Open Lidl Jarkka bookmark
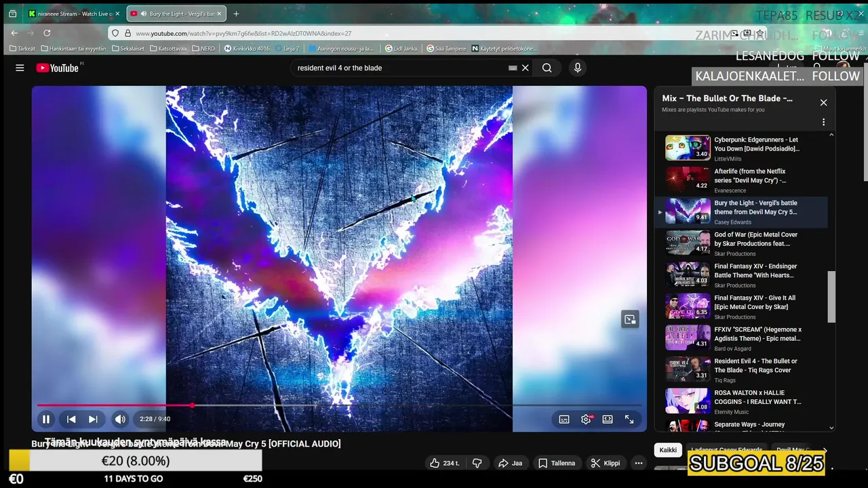 coord(401,49)
